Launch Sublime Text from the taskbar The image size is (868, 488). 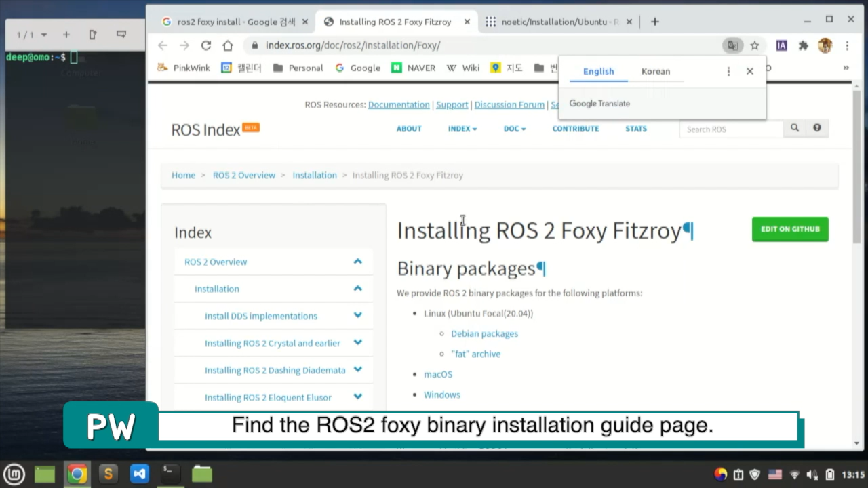coord(108,474)
